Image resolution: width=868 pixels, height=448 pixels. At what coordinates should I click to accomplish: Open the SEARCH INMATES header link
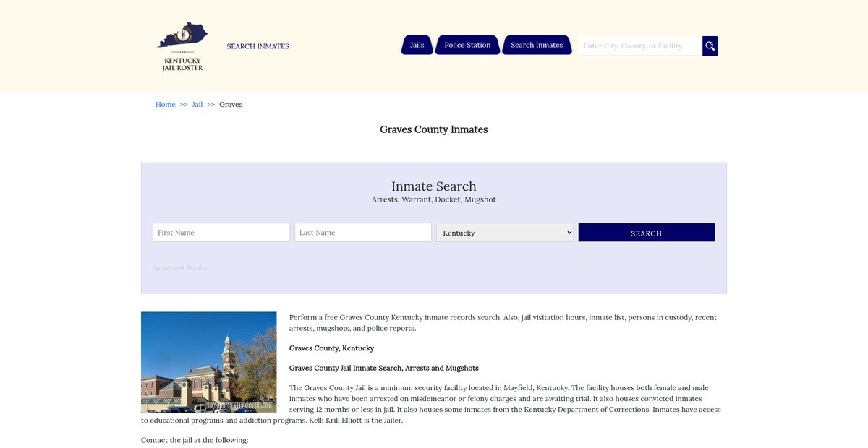point(258,46)
